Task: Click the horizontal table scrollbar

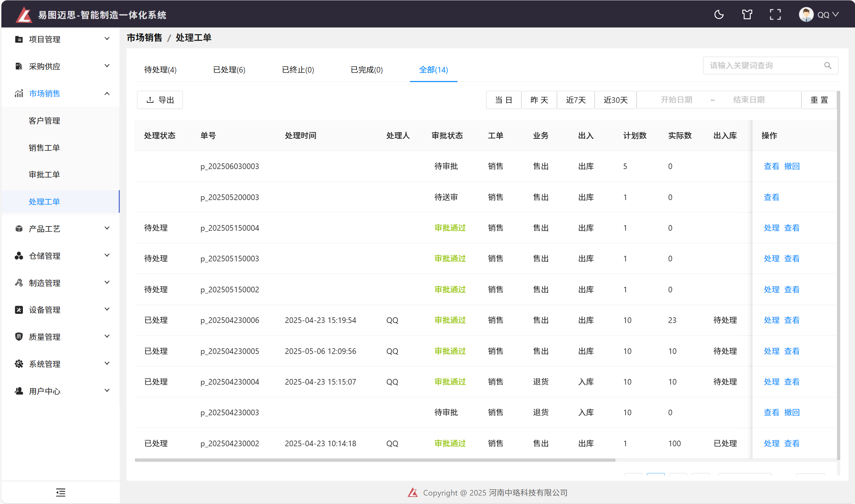Action: click(375, 460)
